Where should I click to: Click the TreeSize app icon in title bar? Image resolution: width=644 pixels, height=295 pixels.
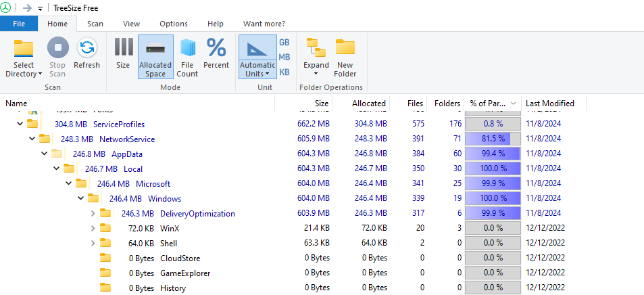click(x=5, y=7)
